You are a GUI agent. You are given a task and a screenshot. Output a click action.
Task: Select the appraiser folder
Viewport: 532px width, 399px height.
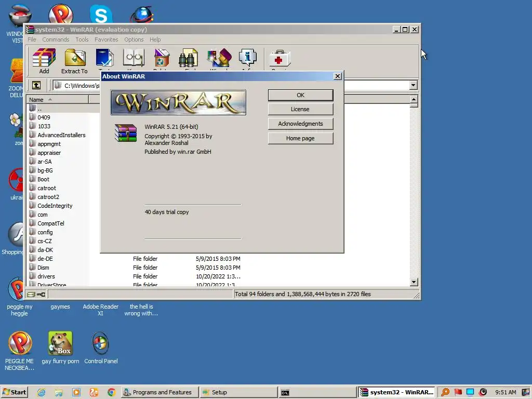click(x=49, y=153)
